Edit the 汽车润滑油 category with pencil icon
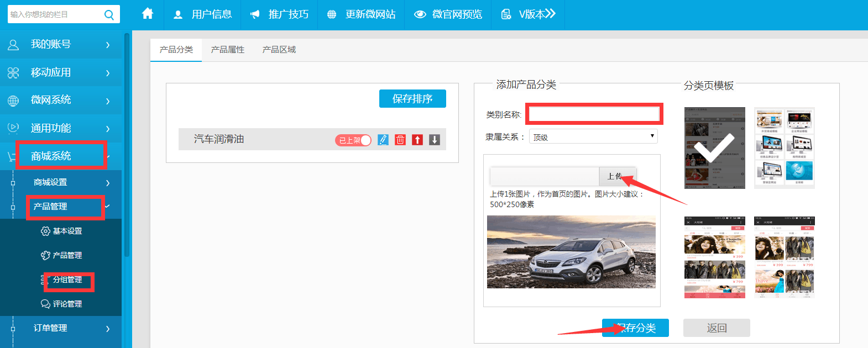Image resolution: width=868 pixels, height=348 pixels. (x=383, y=140)
